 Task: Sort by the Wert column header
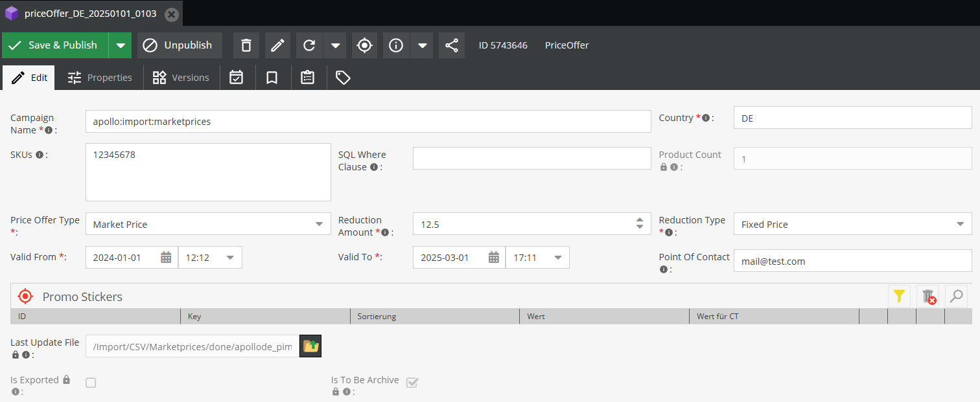(605, 317)
